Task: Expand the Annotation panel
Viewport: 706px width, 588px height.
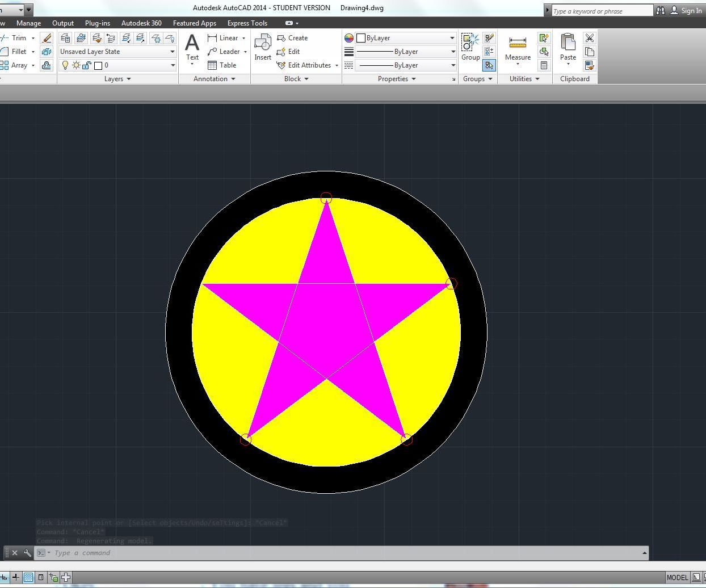Action: pyautogui.click(x=215, y=79)
